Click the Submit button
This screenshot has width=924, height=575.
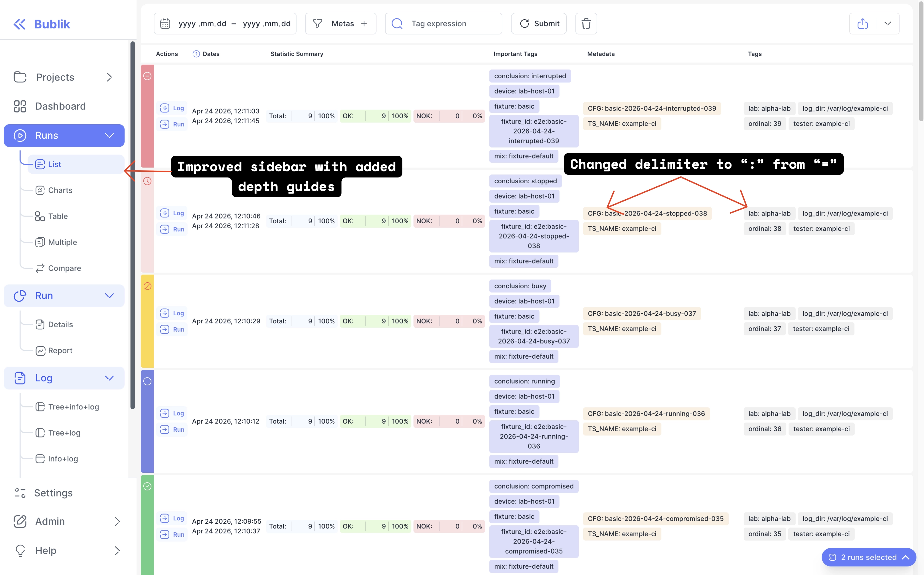pos(538,24)
